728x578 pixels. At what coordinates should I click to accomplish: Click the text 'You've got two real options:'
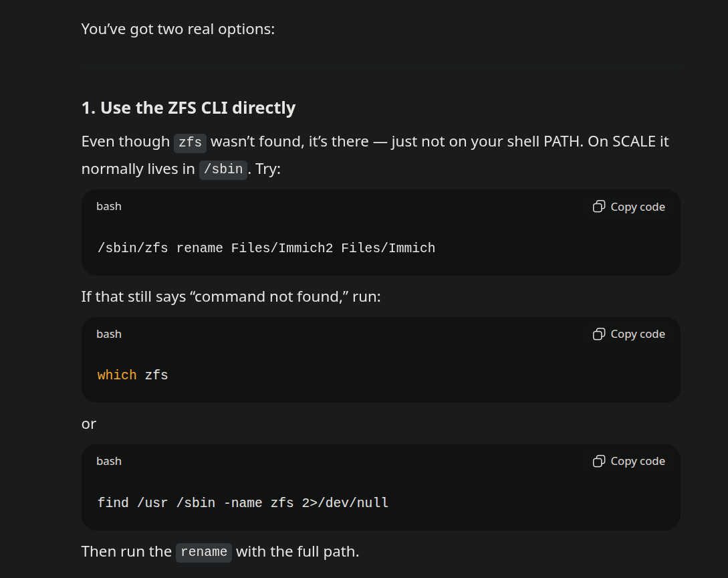[178, 29]
